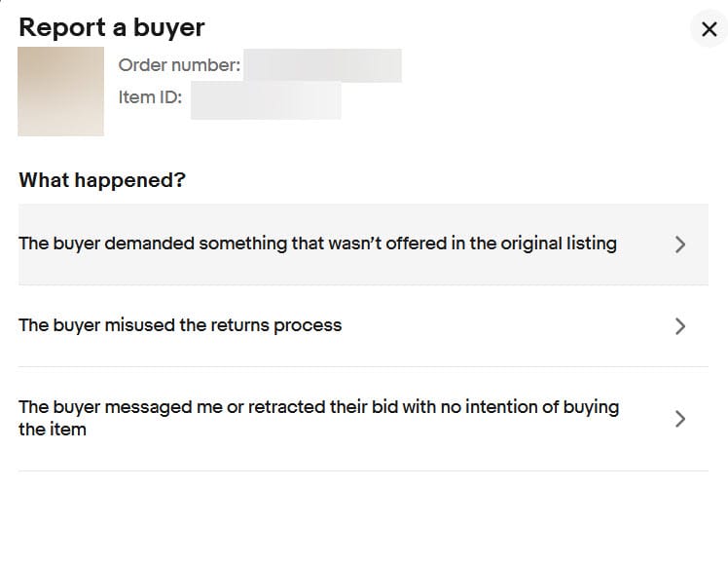
Task: Click the "Item ID:" label
Action: [x=150, y=97]
